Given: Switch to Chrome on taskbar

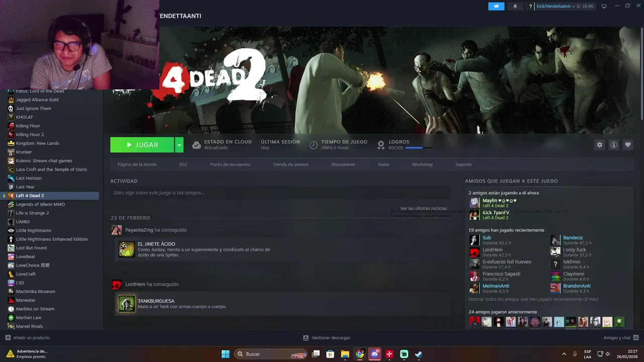Looking at the screenshot, I should coord(360,354).
